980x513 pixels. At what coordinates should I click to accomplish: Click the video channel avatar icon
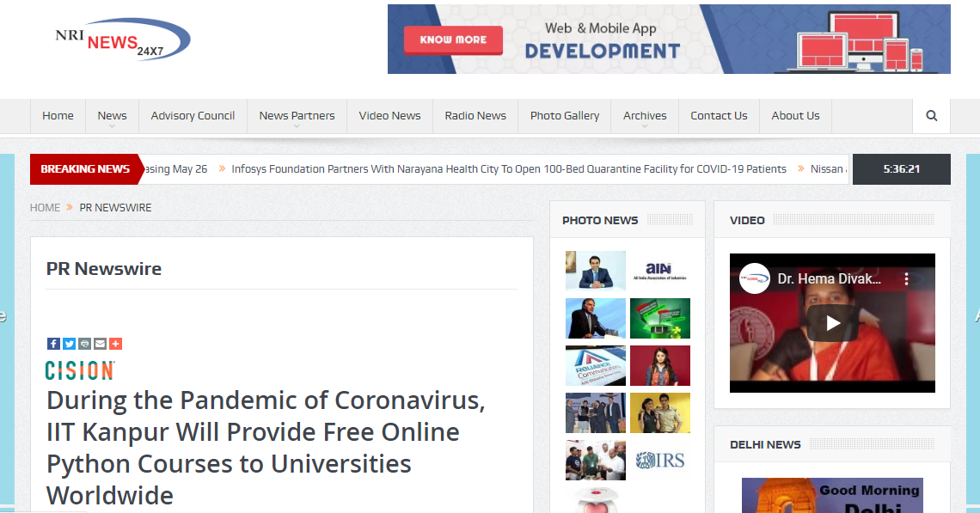pos(755,278)
